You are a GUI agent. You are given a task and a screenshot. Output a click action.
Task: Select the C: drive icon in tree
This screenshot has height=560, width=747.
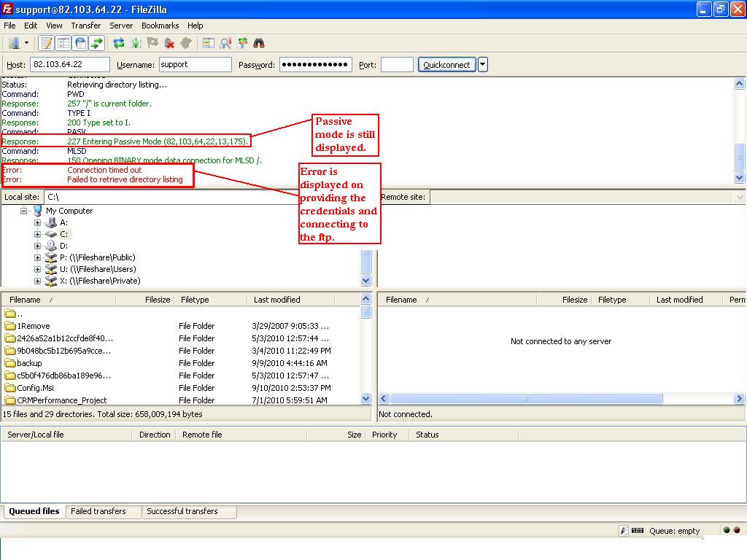point(51,234)
